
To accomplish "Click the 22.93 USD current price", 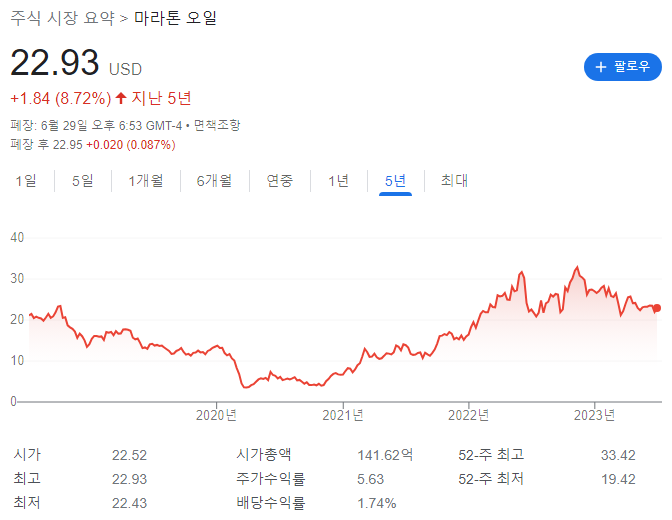I will (76, 63).
